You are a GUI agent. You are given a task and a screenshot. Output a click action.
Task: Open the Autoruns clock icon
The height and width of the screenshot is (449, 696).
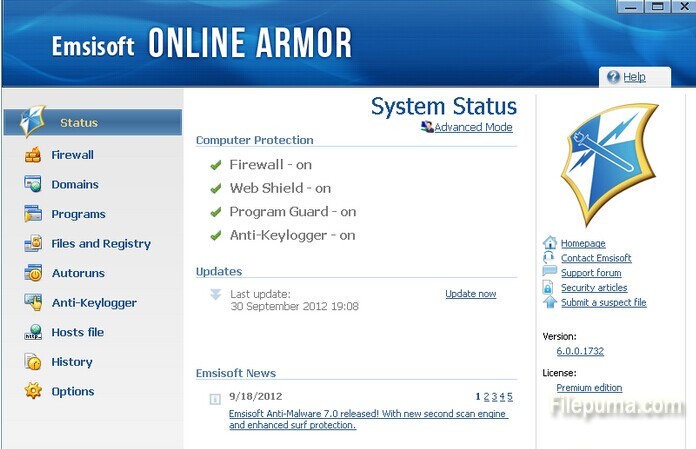coord(33,273)
